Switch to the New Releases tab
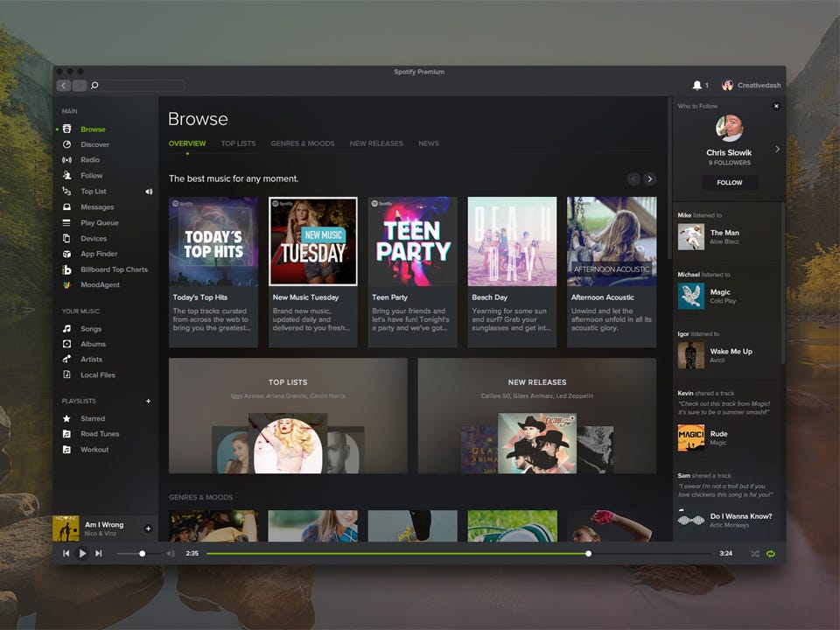The height and width of the screenshot is (630, 840). [x=376, y=143]
